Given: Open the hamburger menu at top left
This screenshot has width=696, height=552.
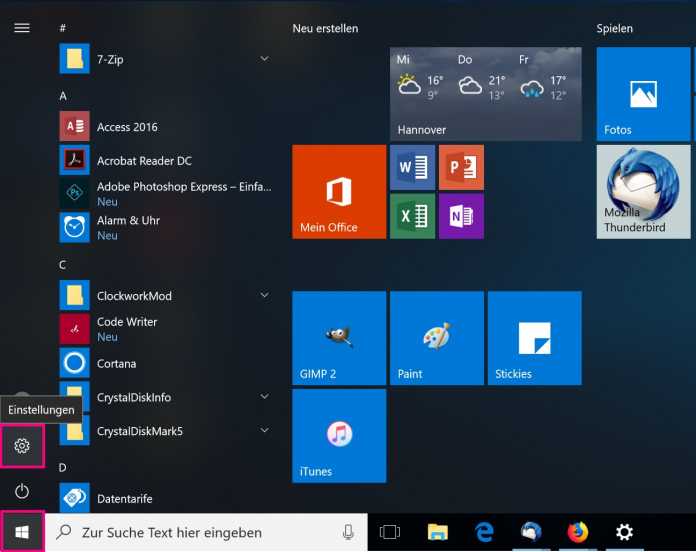Looking at the screenshot, I should coord(22,28).
